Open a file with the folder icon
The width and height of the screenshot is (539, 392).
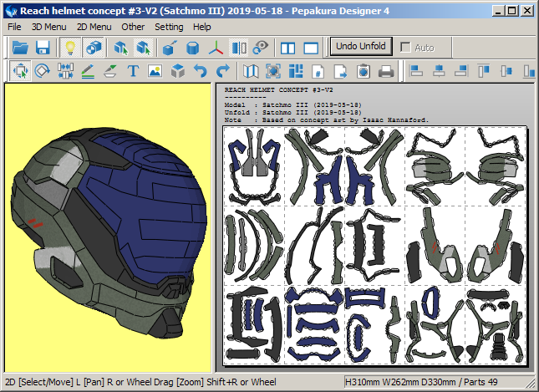20,48
